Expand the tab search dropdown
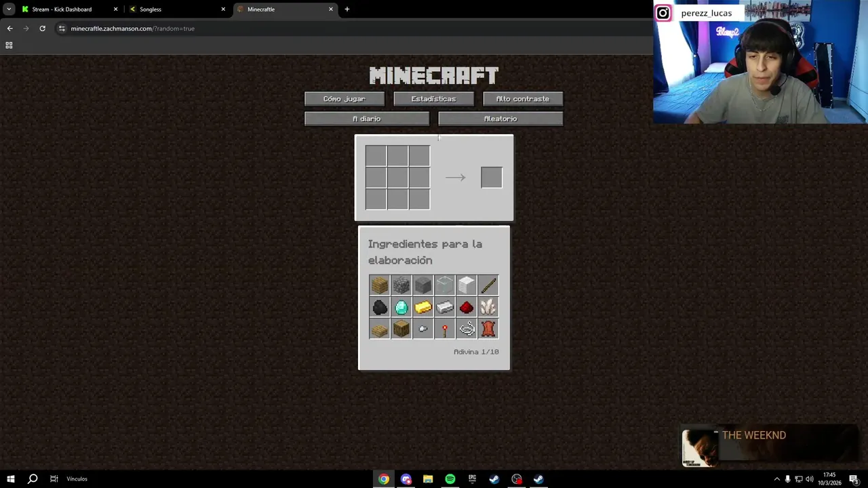868x488 pixels. tap(9, 9)
